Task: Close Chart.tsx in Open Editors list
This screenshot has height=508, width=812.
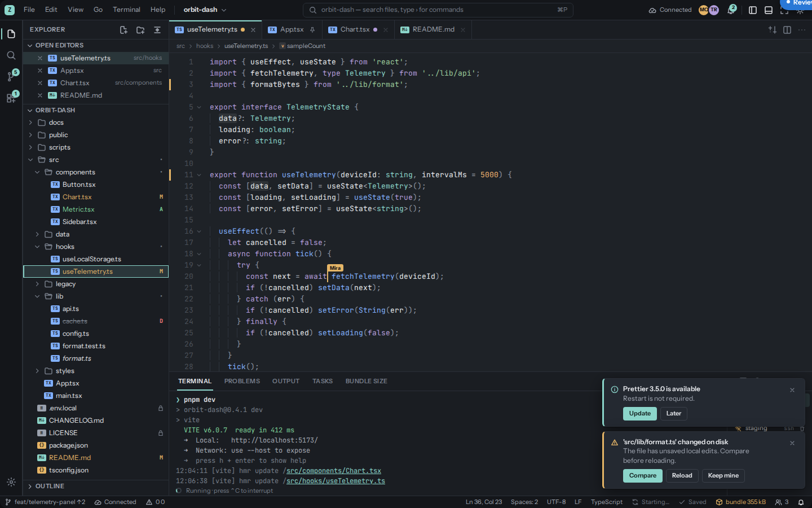Action: [40, 83]
